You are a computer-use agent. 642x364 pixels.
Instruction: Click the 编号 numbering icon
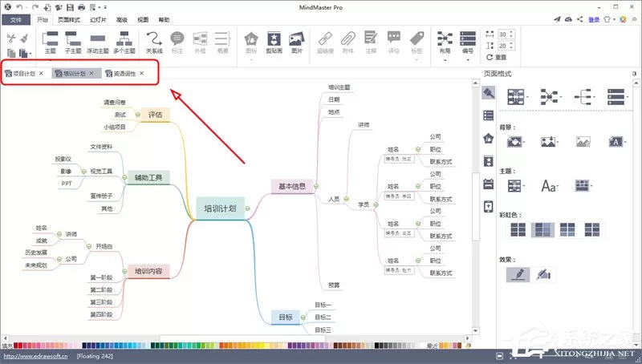click(468, 42)
